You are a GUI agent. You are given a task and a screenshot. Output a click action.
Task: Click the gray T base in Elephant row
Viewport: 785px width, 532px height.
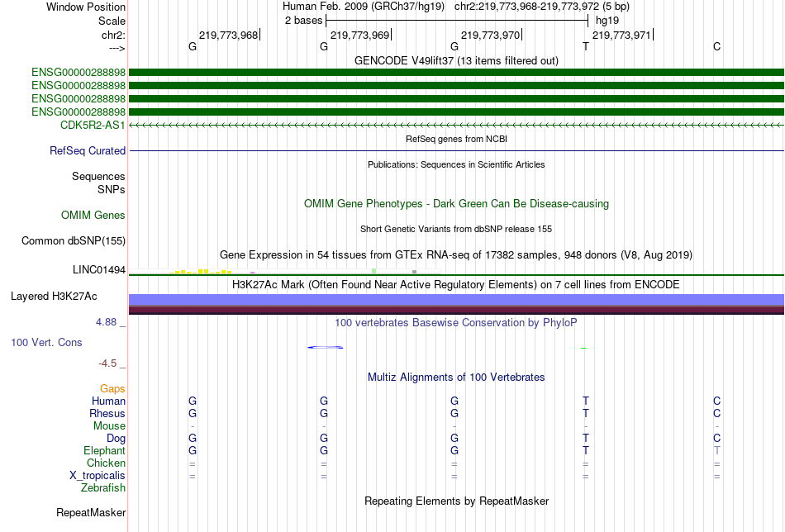click(x=717, y=450)
